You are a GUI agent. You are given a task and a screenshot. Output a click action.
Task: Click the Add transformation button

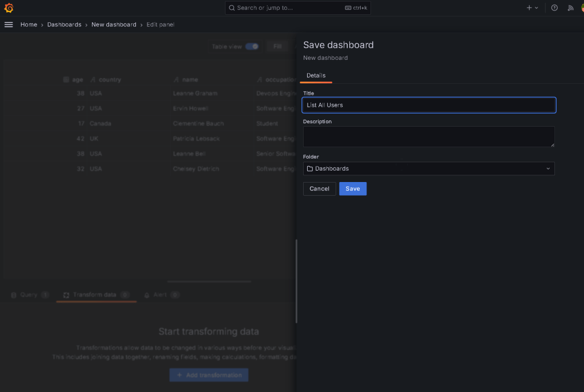(209, 375)
